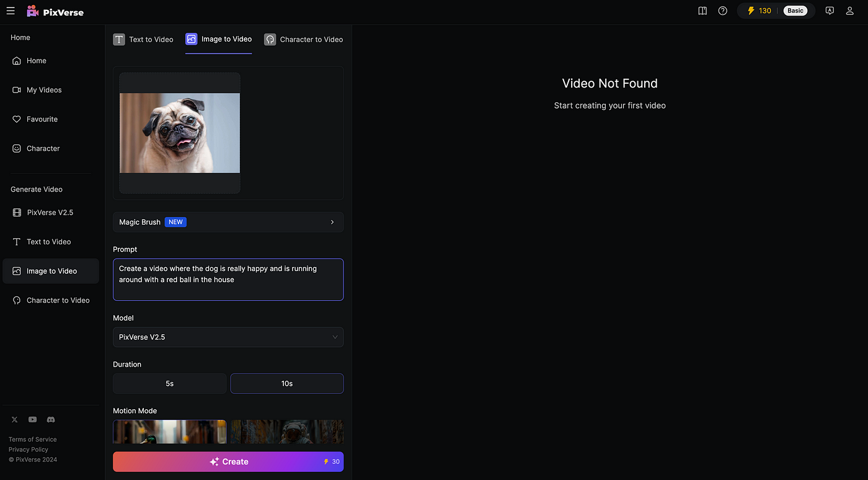The image size is (868, 480).
Task: Click the sidebar Character to Video head icon
Action: tap(17, 300)
